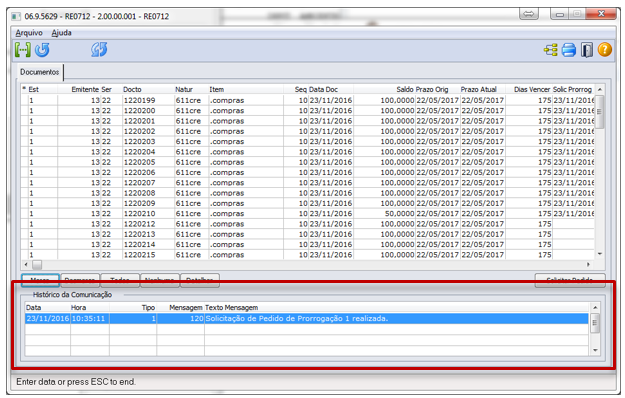Click documents table horizontal scroll left arrow

[x=26, y=265]
